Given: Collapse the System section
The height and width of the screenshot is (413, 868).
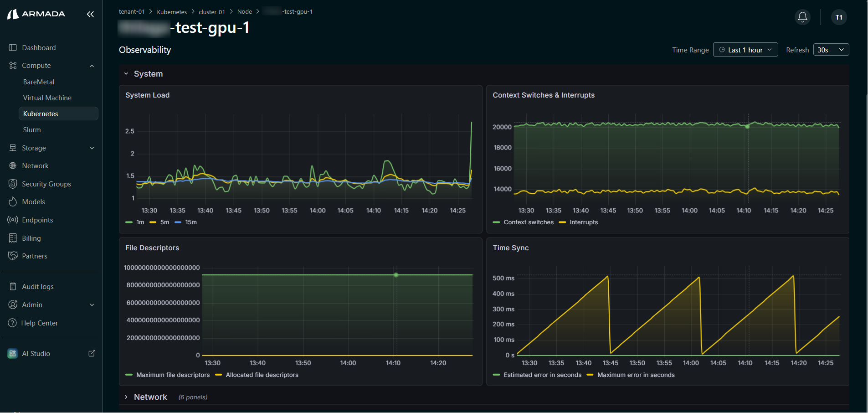Looking at the screenshot, I should tap(126, 73).
